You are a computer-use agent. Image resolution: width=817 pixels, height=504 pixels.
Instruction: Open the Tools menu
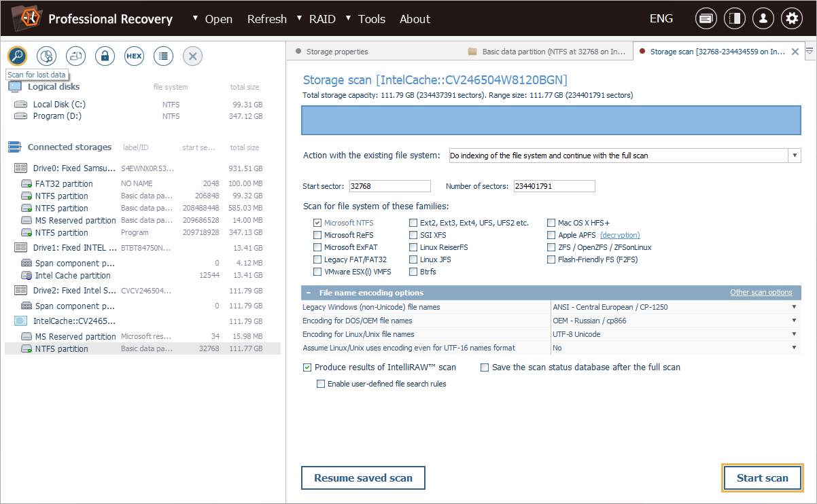372,19
